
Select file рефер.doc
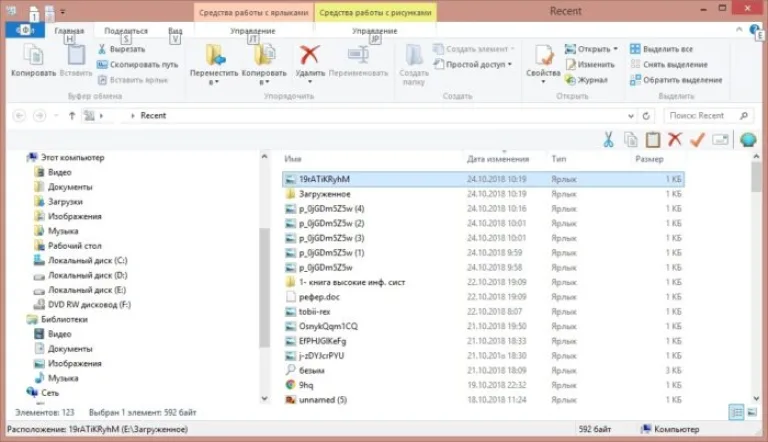483,297
